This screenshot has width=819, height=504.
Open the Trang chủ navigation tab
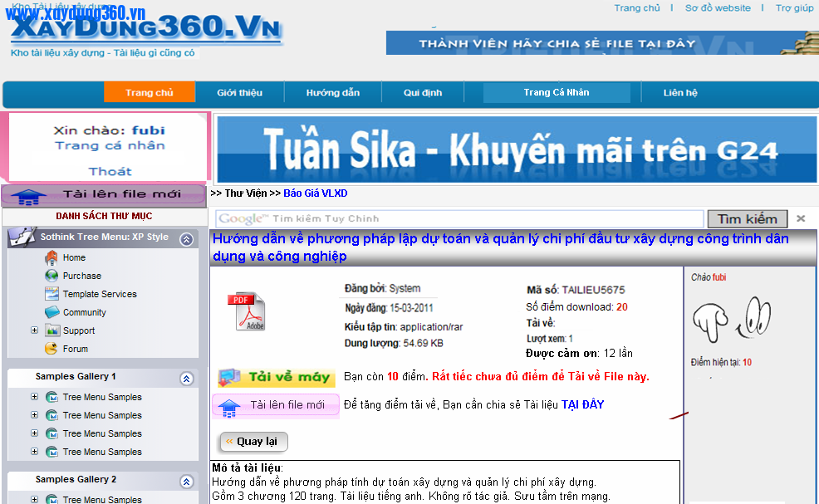coord(150,92)
